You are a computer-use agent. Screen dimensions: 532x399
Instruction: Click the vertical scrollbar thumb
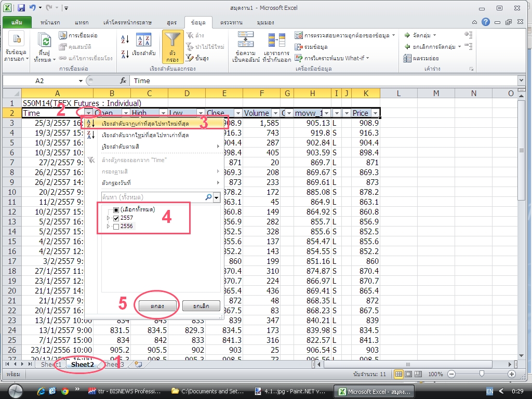[521, 150]
